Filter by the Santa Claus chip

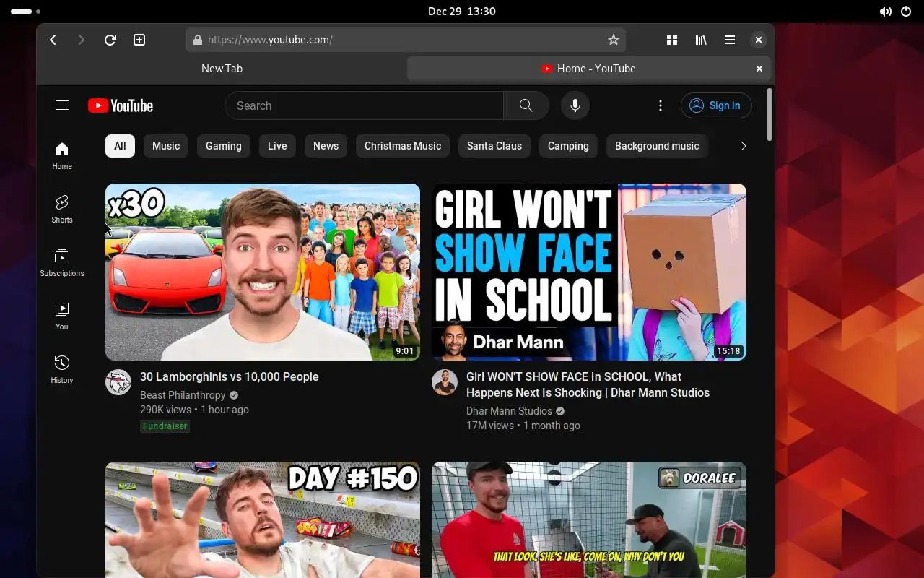(x=494, y=146)
